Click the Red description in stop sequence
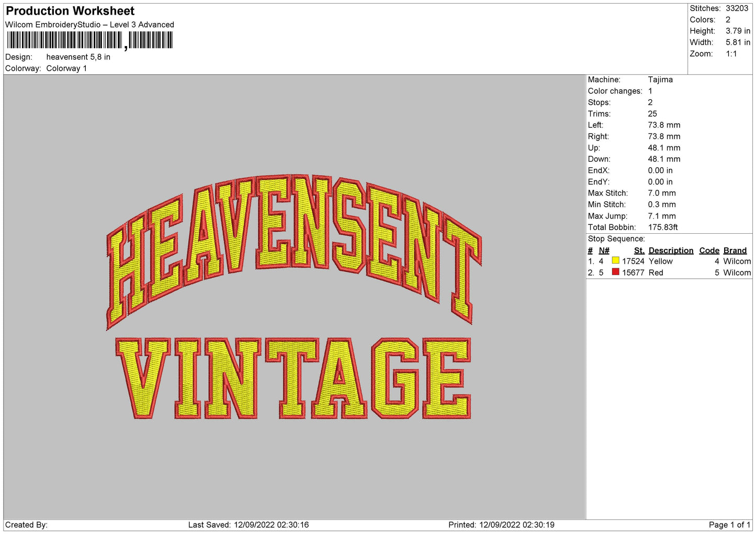756x534 pixels. coord(656,273)
